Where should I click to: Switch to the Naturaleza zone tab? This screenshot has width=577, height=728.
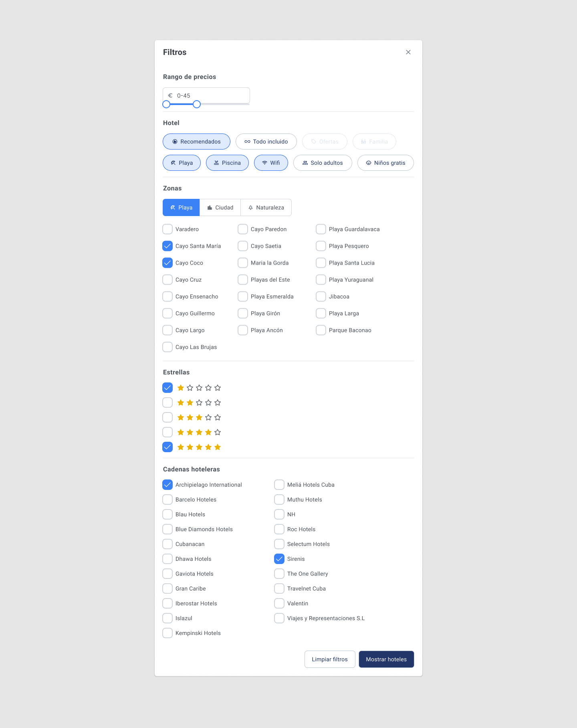266,208
